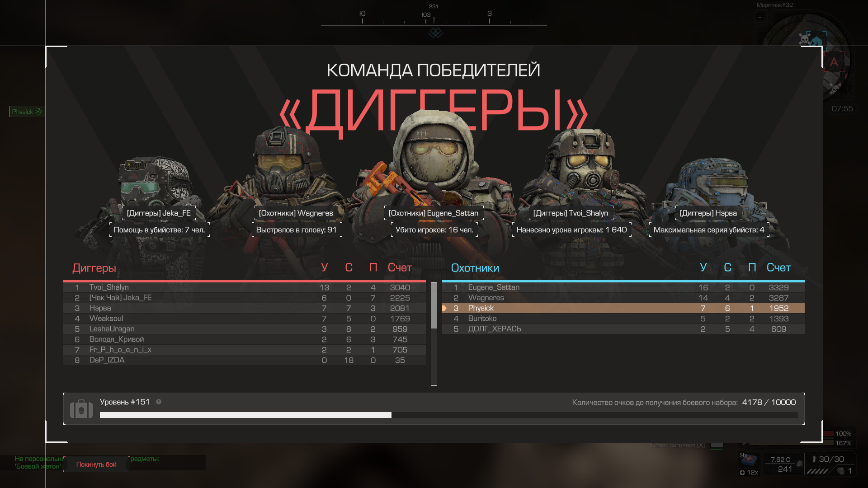Image resolution: width=868 pixels, height=488 pixels.
Task: Click the [Диггеры] Tvoi_Shalyn name plate
Action: pyautogui.click(x=571, y=213)
